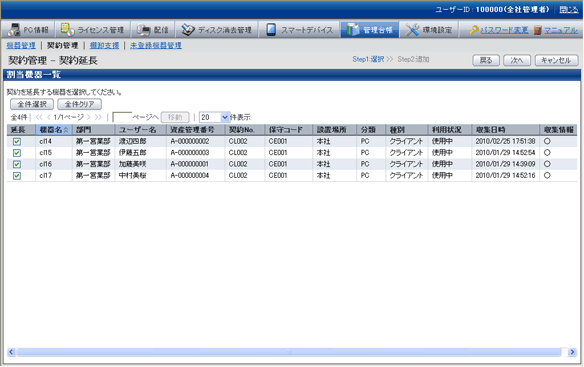Uncheck the 延長 checkbox for cl14
This screenshot has width=584, height=367.
pos(17,142)
